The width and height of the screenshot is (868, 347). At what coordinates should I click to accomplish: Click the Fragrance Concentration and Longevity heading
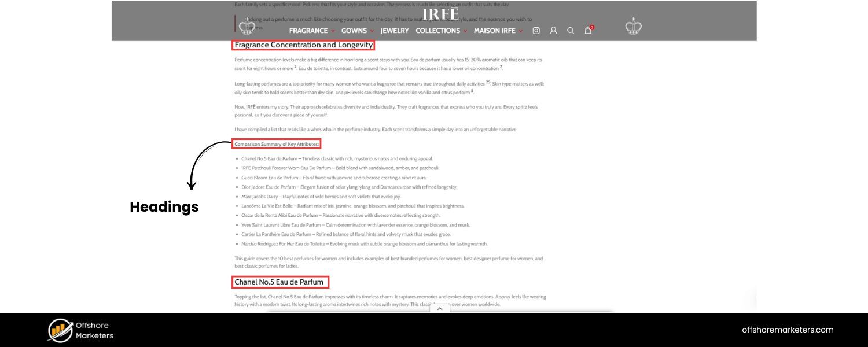pyautogui.click(x=303, y=45)
